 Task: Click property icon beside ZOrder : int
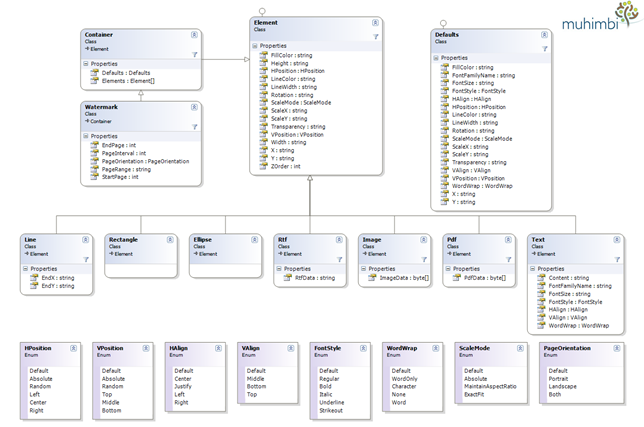pos(264,166)
